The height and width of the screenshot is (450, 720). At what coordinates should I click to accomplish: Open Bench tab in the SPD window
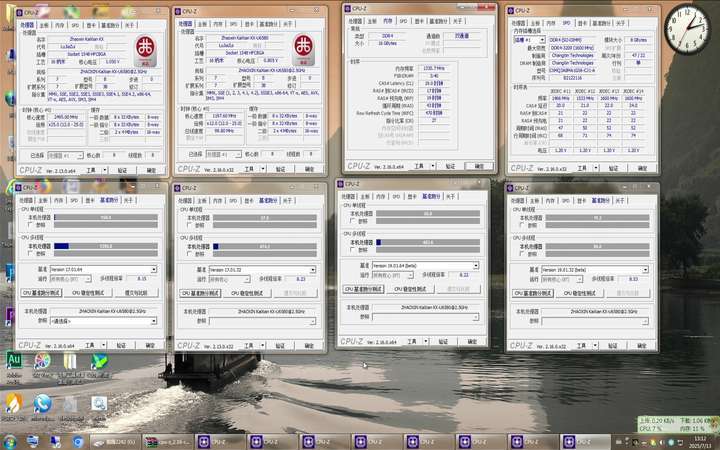(x=601, y=22)
